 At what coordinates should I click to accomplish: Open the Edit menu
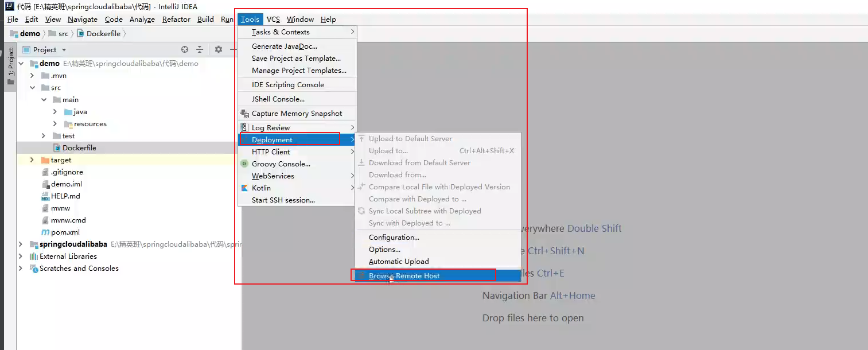click(x=32, y=20)
